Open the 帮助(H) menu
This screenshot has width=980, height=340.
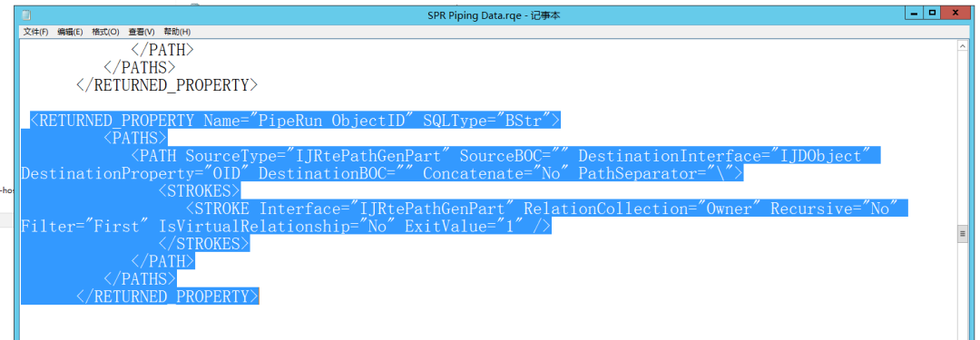tap(177, 32)
